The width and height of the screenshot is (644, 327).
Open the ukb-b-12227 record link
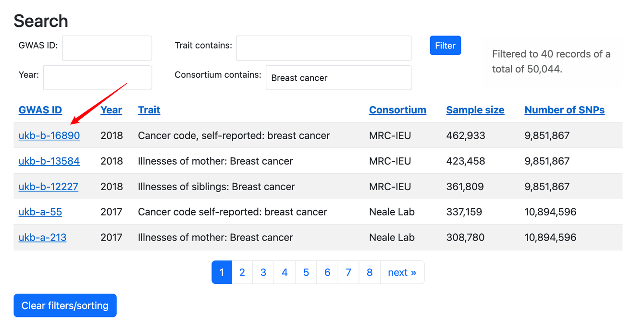48,186
